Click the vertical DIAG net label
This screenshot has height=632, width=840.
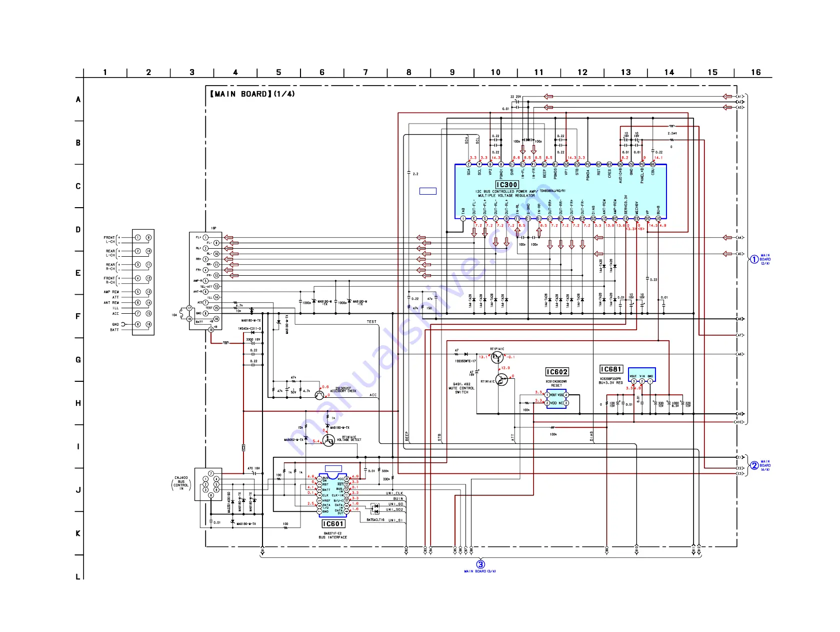[591, 436]
